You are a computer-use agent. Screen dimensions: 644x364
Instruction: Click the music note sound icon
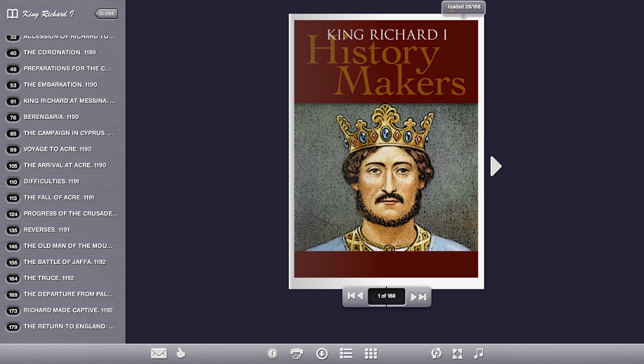point(478,353)
